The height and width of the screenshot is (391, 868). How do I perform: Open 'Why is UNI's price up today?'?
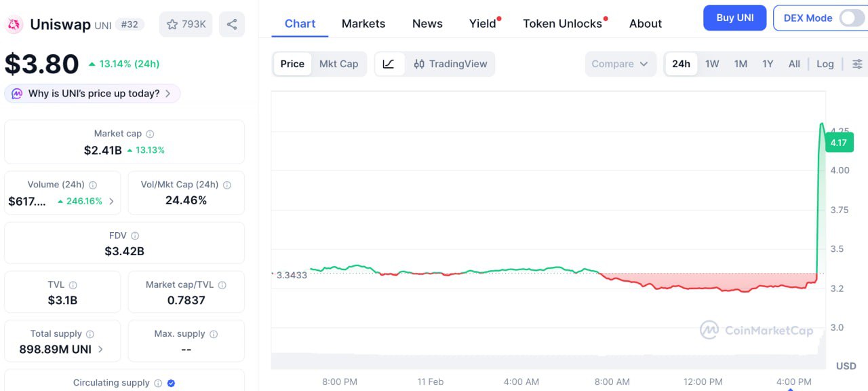pyautogui.click(x=92, y=94)
